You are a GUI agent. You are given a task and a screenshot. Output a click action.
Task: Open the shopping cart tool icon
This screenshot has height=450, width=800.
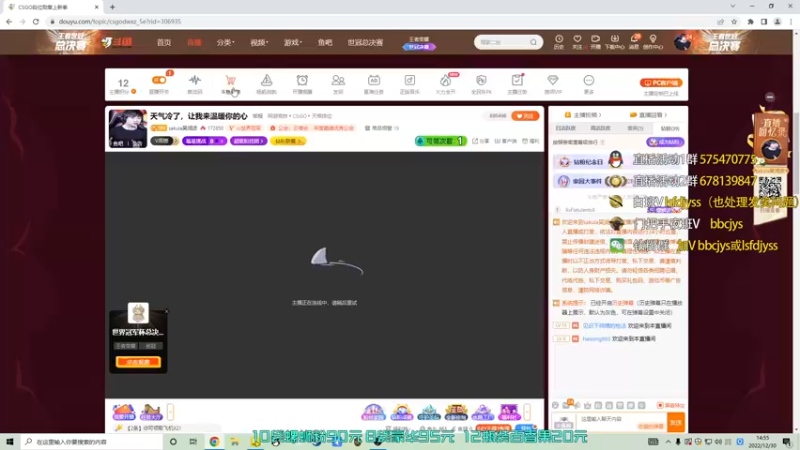[230, 81]
